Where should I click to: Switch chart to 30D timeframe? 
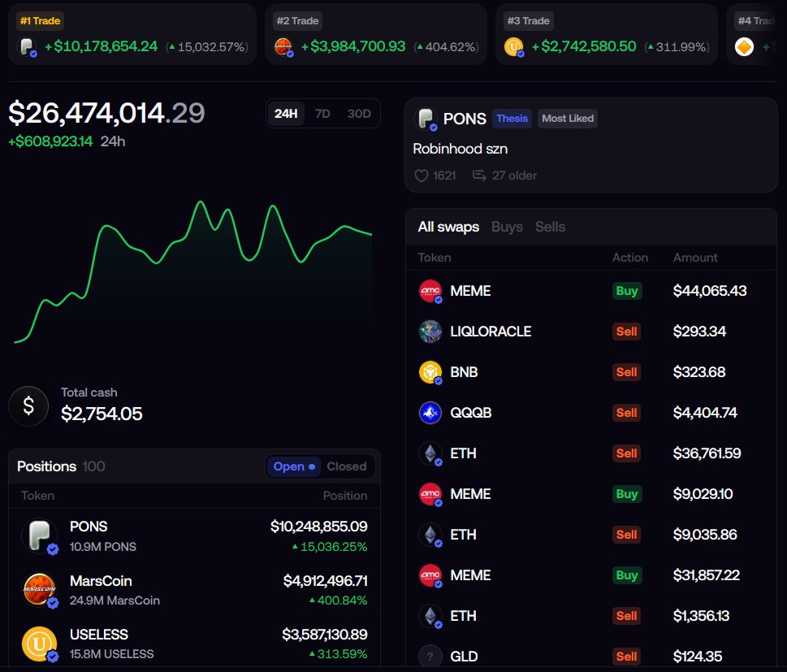(359, 114)
